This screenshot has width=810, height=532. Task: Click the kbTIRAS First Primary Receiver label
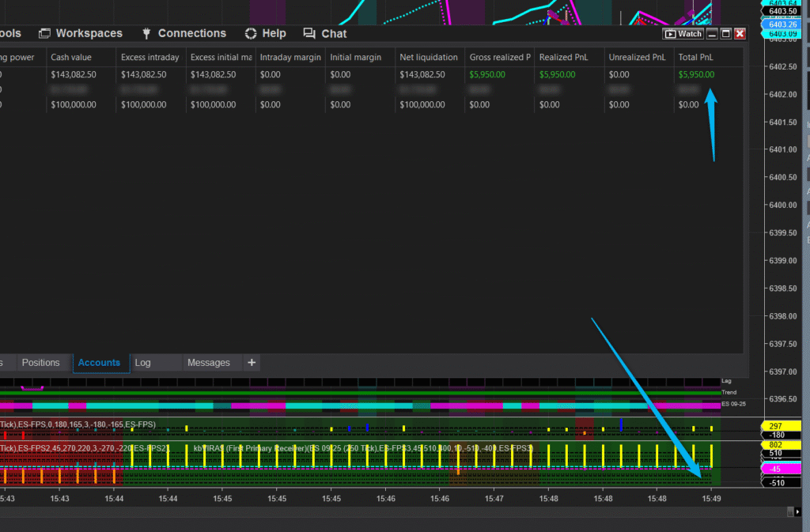[x=363, y=448]
